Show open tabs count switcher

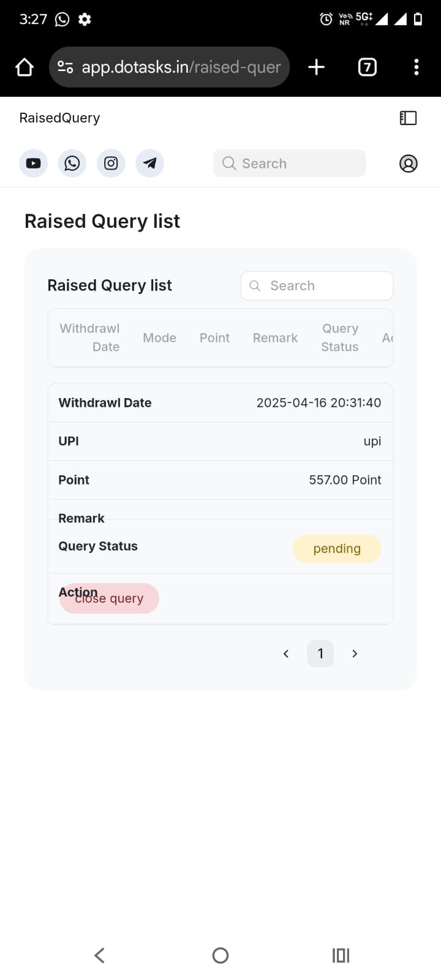pyautogui.click(x=367, y=67)
